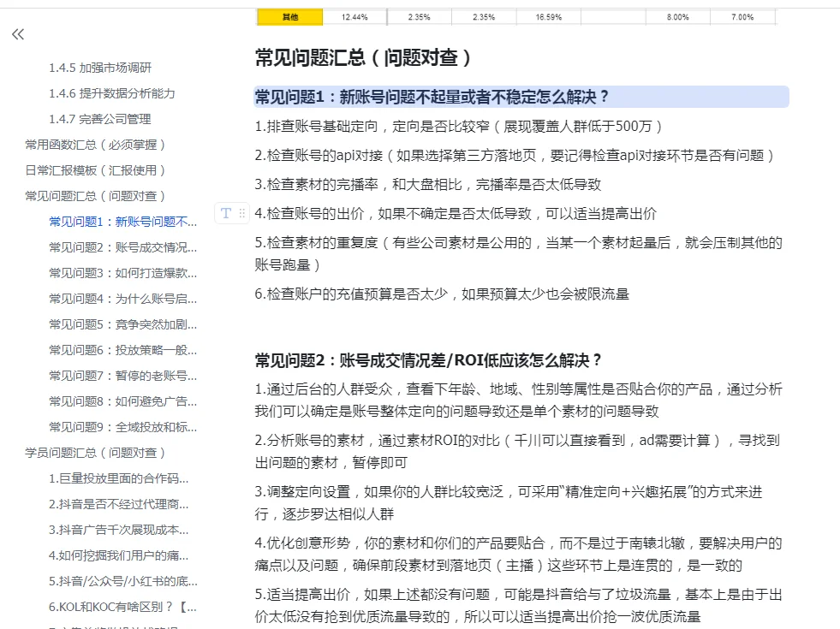
Task: Click the yellow 其他 table cell
Action: pos(289,17)
